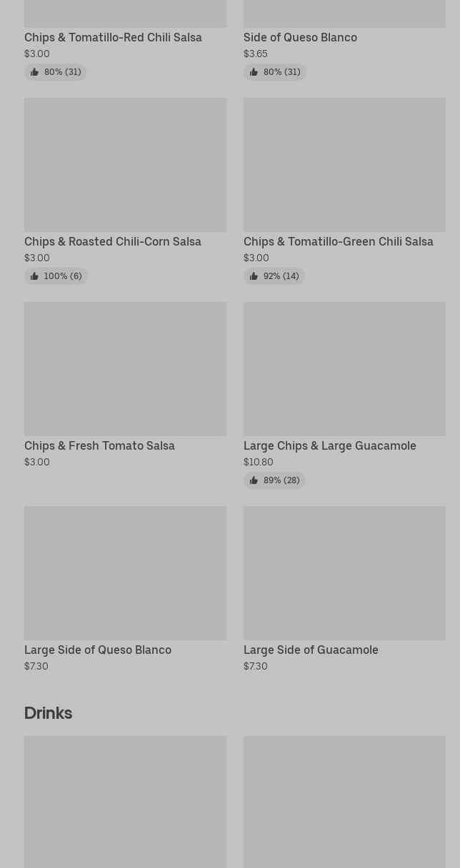
Task: Click Large Side of Guacamole name
Action: [311, 650]
